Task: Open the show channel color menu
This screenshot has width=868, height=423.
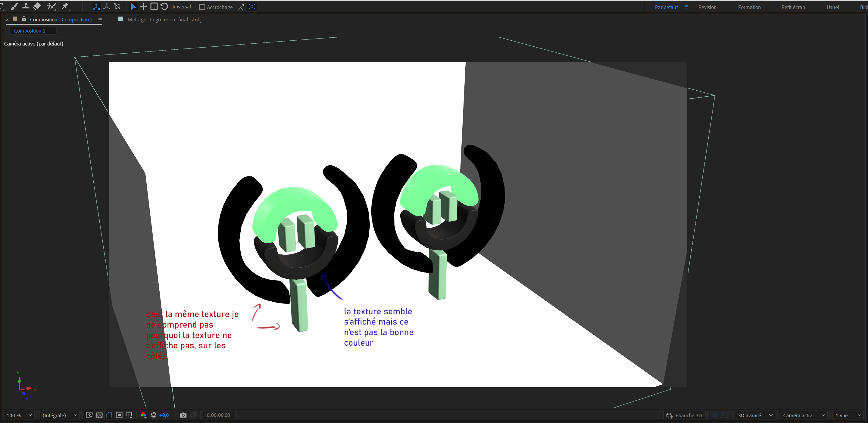Action: point(143,415)
